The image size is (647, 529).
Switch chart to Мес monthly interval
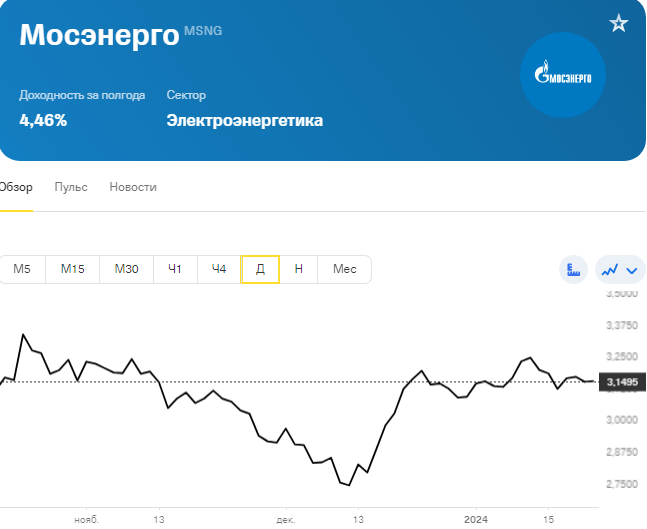tap(345, 269)
